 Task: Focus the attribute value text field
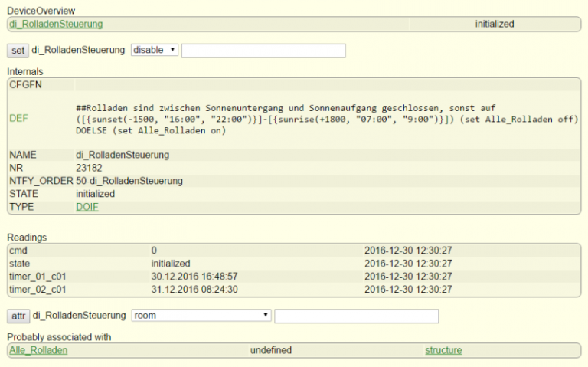pyautogui.click(x=356, y=316)
